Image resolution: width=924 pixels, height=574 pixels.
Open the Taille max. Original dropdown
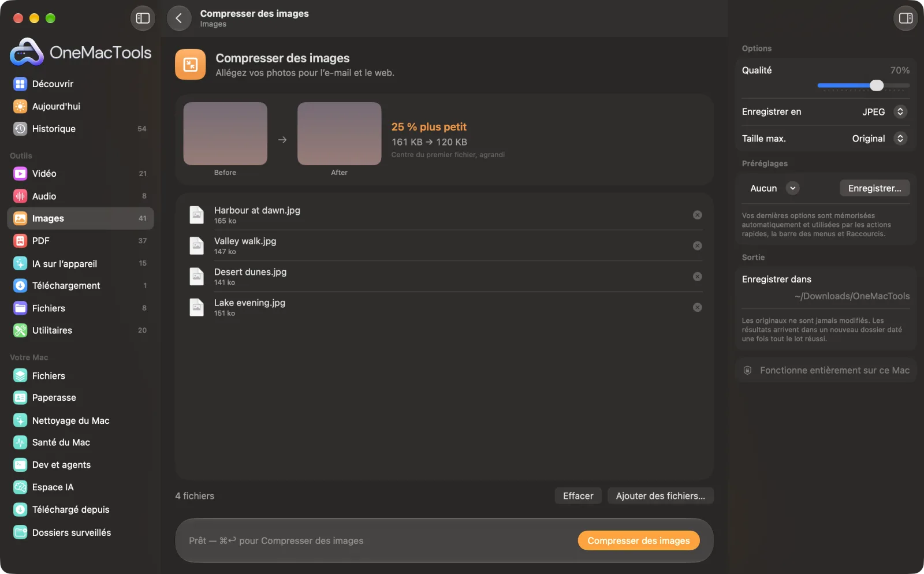point(879,139)
